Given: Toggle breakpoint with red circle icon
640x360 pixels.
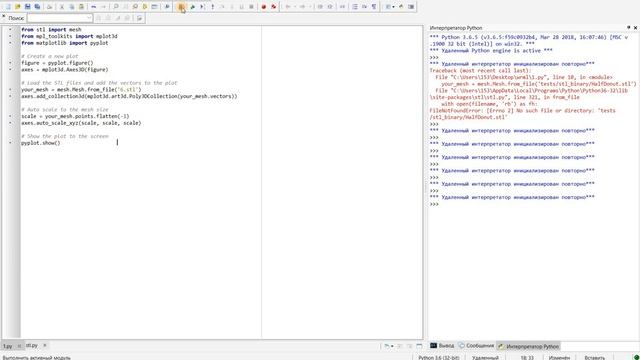Looking at the screenshot, I should tap(264, 7).
